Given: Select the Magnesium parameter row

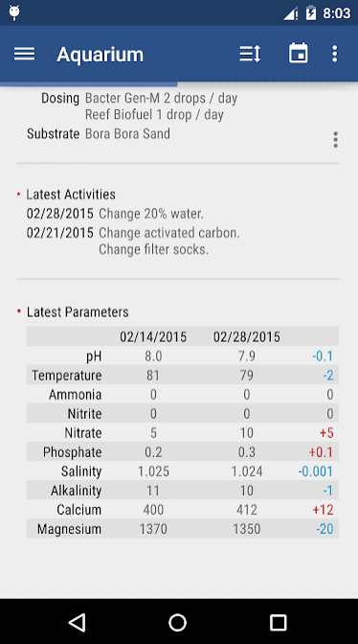Looking at the screenshot, I should coord(183,529).
